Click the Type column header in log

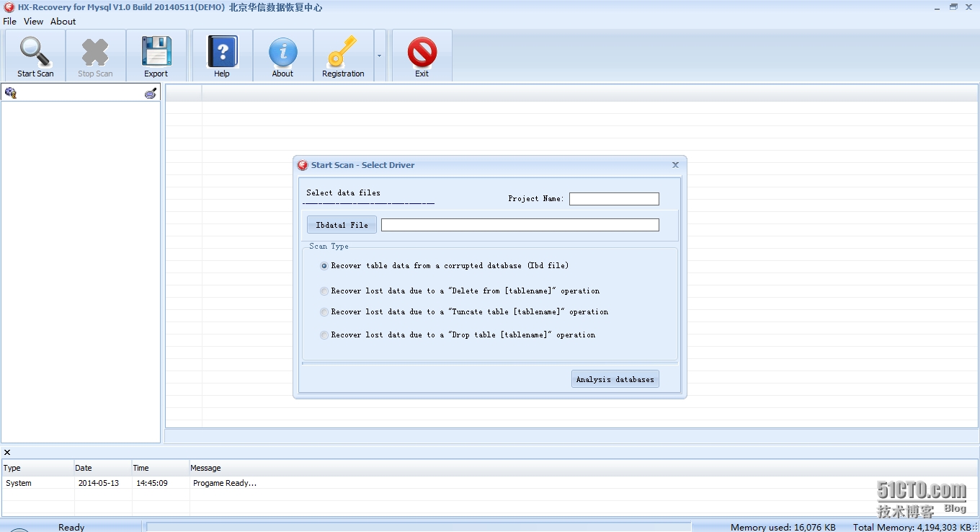pyautogui.click(x=37, y=468)
